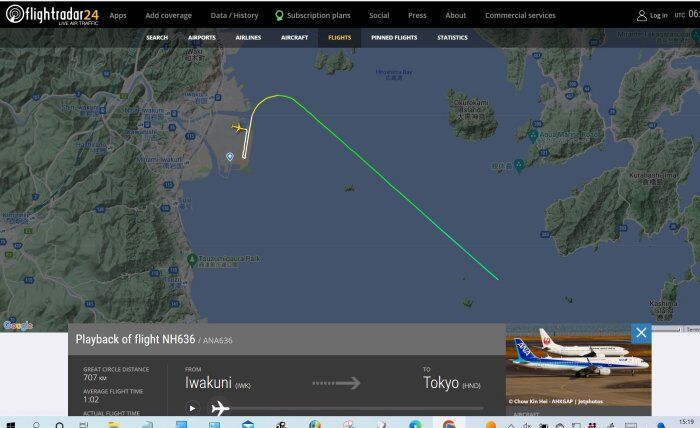Click the Subscription plans location icon

click(279, 16)
